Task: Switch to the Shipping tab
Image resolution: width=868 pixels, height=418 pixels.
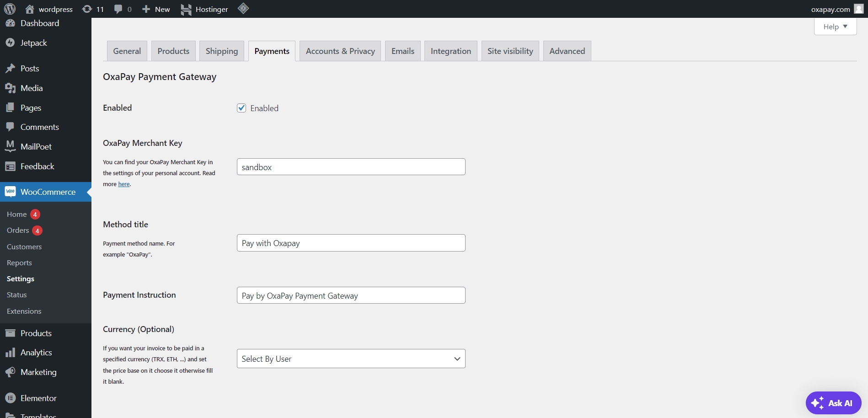Action: (x=221, y=51)
